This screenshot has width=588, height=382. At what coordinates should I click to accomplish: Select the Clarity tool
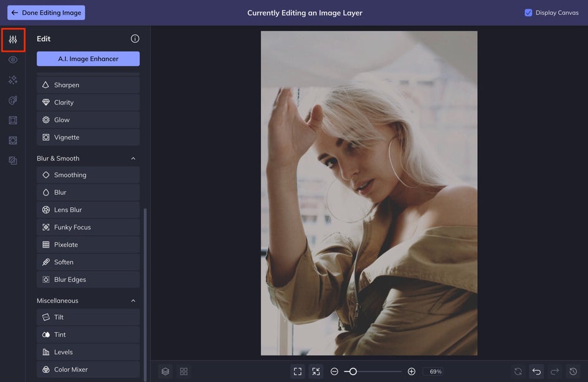[88, 102]
